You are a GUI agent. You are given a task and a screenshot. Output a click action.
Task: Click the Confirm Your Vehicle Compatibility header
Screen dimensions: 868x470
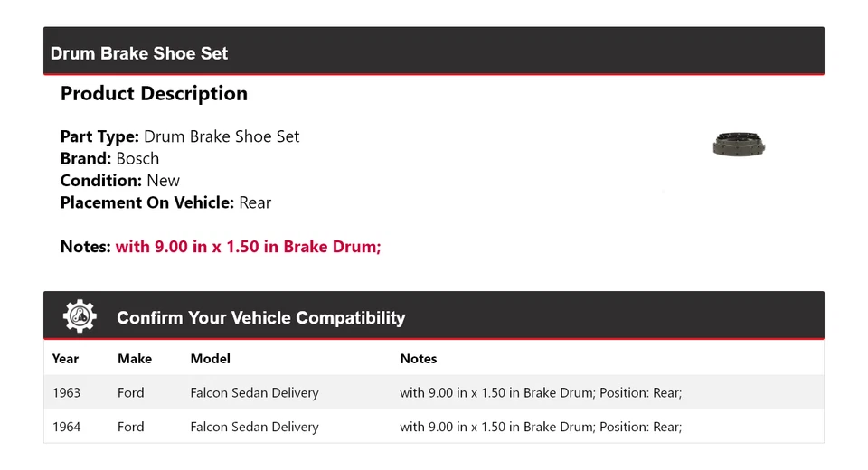point(260,318)
